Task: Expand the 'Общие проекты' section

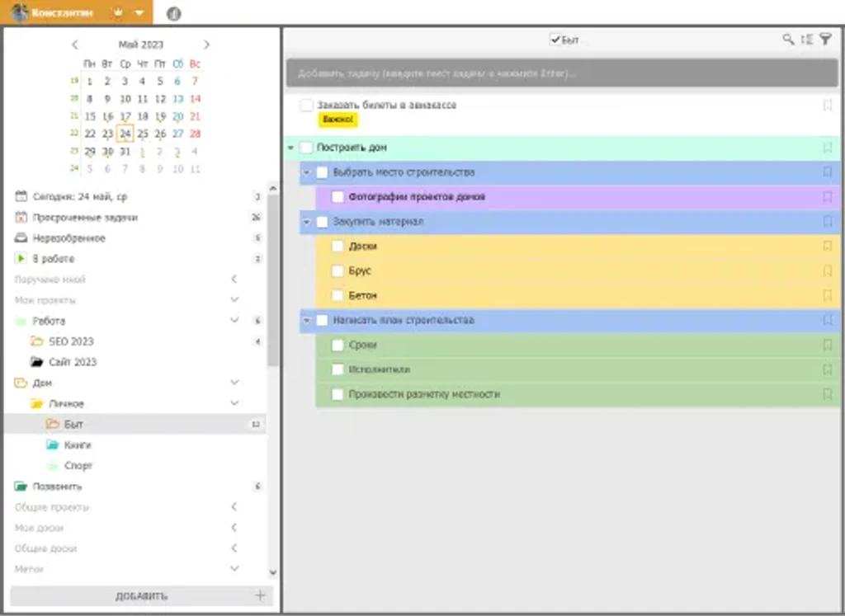Action: point(234,506)
